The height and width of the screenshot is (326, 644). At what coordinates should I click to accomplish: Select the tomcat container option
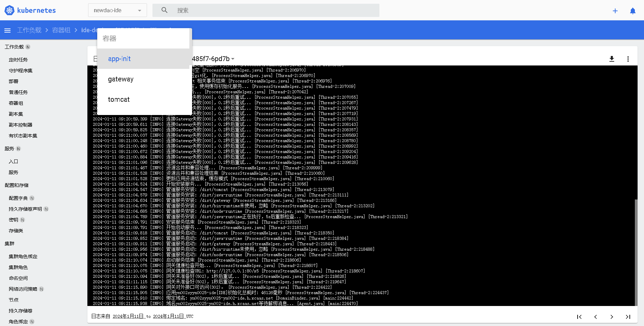point(143,99)
